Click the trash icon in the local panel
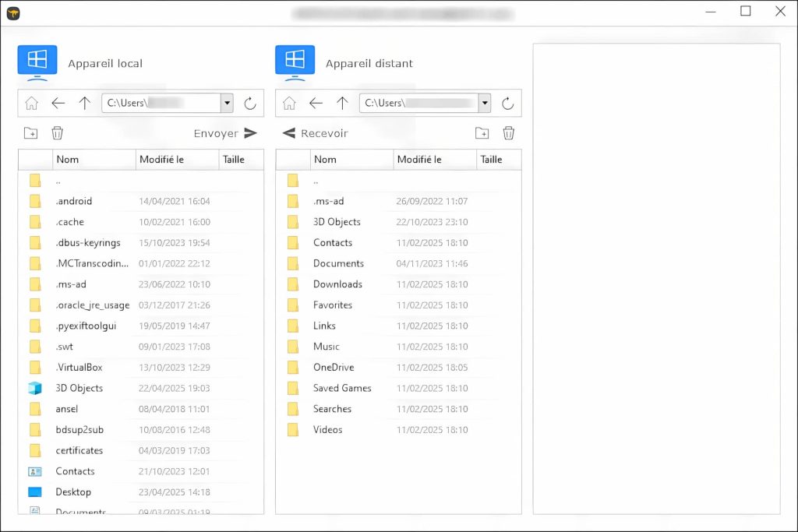 tap(57, 132)
